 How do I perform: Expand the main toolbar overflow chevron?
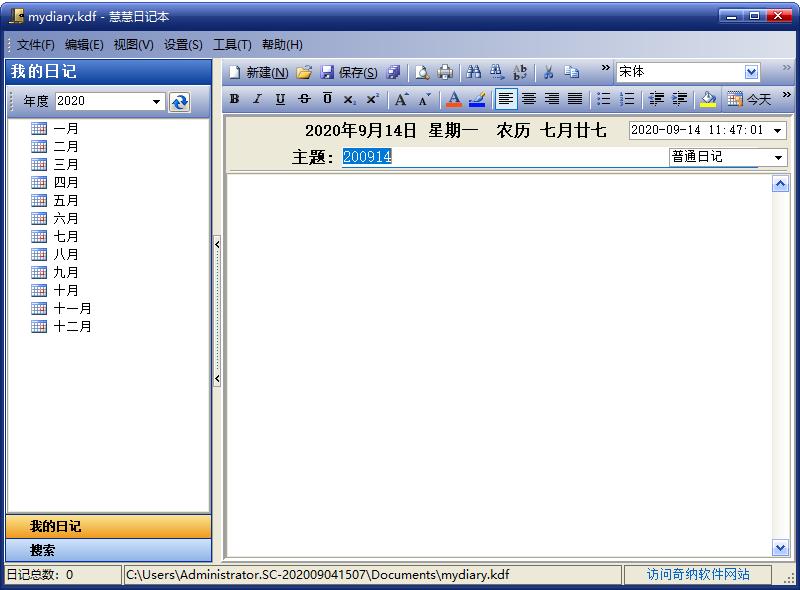tap(605, 67)
